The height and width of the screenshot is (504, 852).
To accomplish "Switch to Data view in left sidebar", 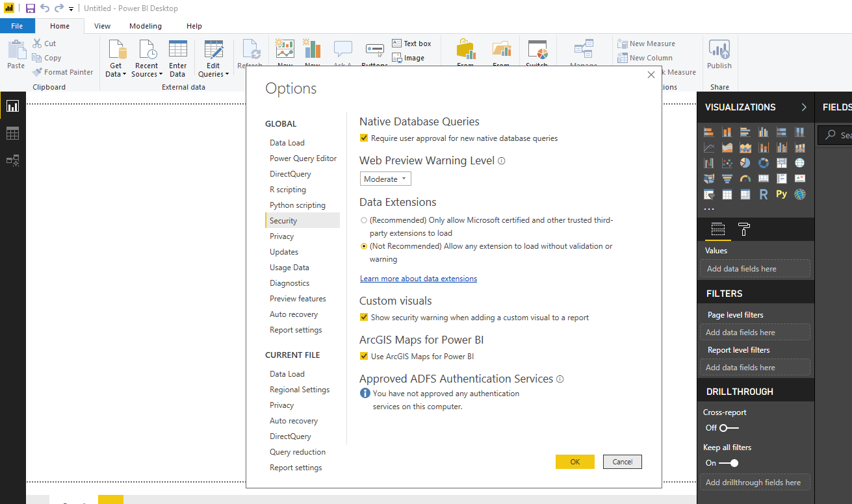I will 12,133.
